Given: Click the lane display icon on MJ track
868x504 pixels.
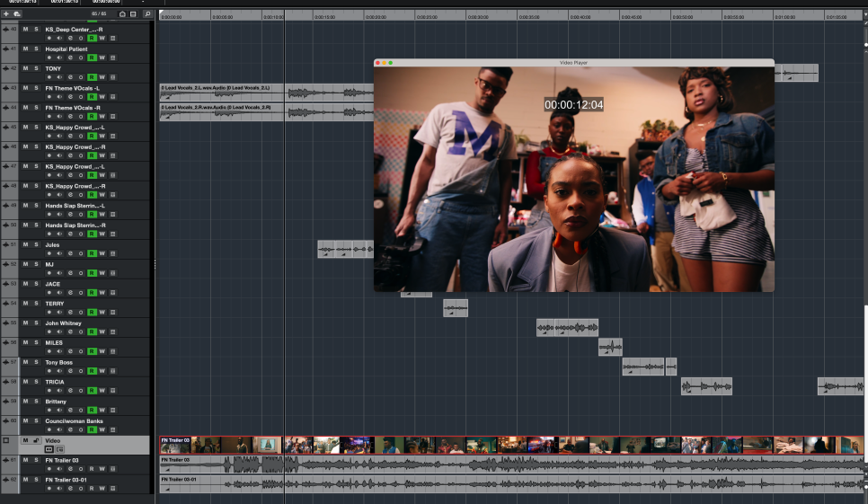Looking at the screenshot, I should click(113, 273).
